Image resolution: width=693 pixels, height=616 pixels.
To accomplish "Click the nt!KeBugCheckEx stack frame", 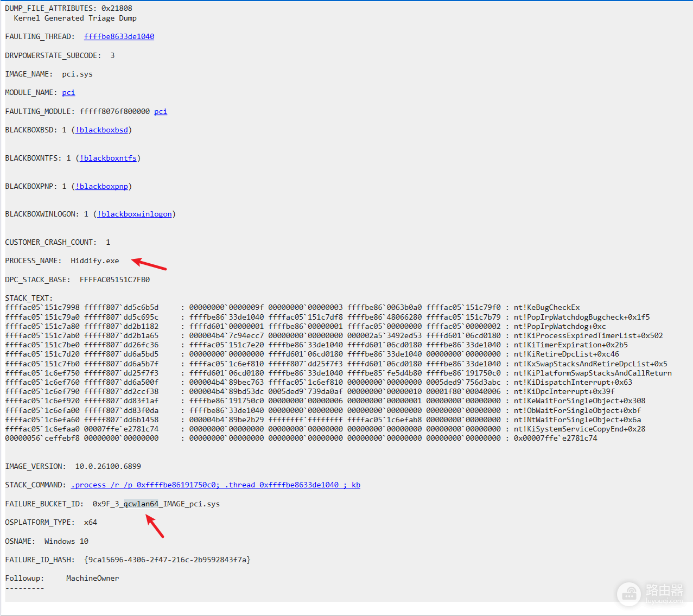I will pyautogui.click(x=546, y=307).
